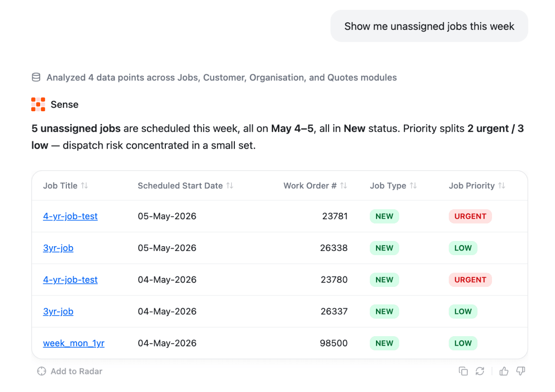Click the LOW badge in row 26337

point(463,312)
